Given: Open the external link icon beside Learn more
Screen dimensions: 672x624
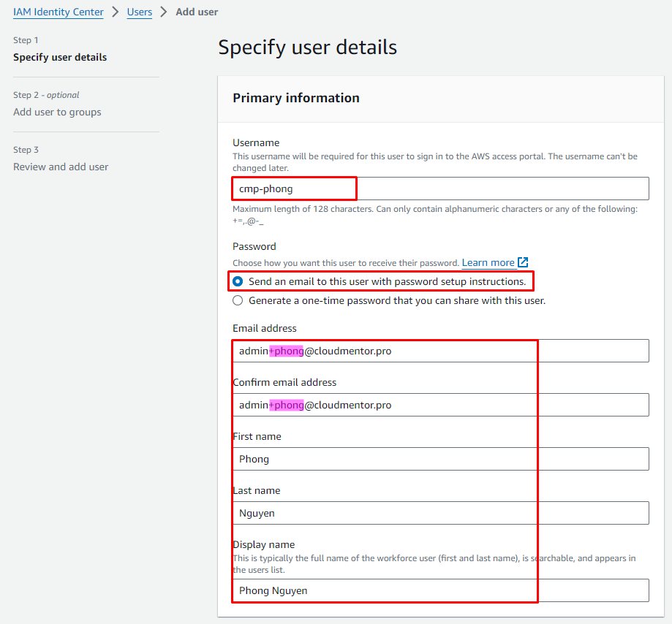Looking at the screenshot, I should 523,262.
